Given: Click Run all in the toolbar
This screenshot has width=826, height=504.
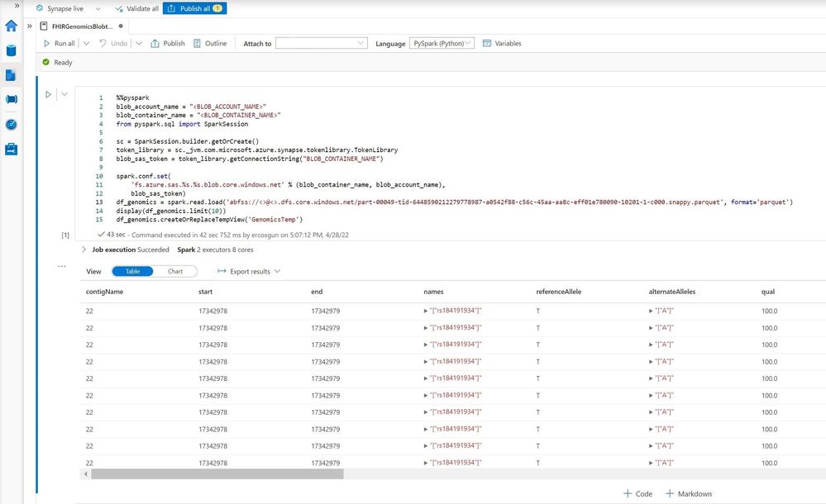Looking at the screenshot, I should tap(59, 43).
